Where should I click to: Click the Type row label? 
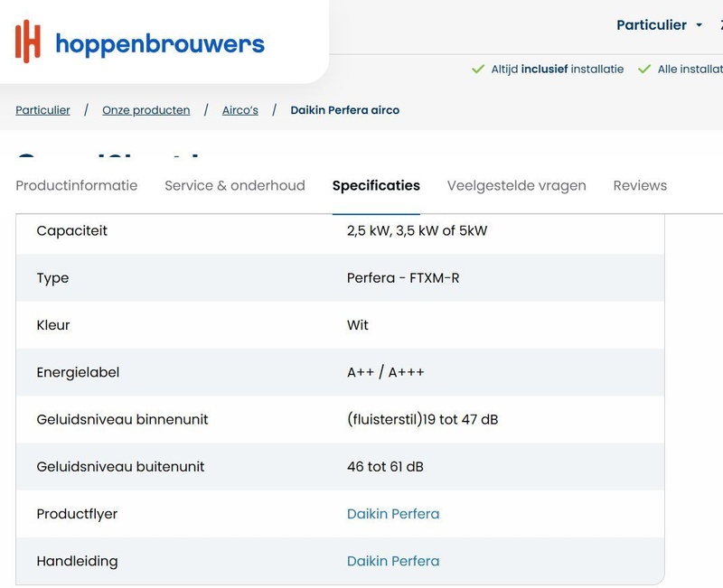[52, 278]
